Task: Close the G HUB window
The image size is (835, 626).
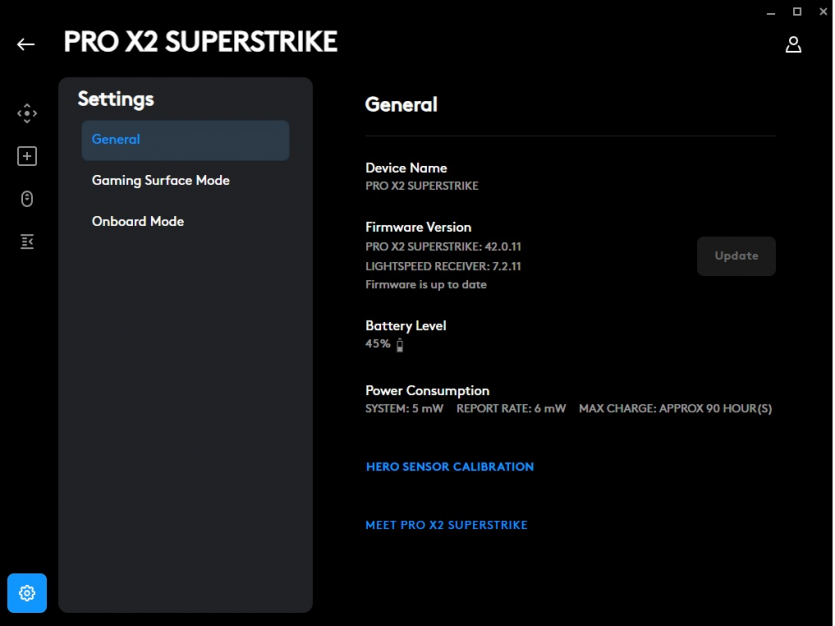Action: pyautogui.click(x=822, y=11)
